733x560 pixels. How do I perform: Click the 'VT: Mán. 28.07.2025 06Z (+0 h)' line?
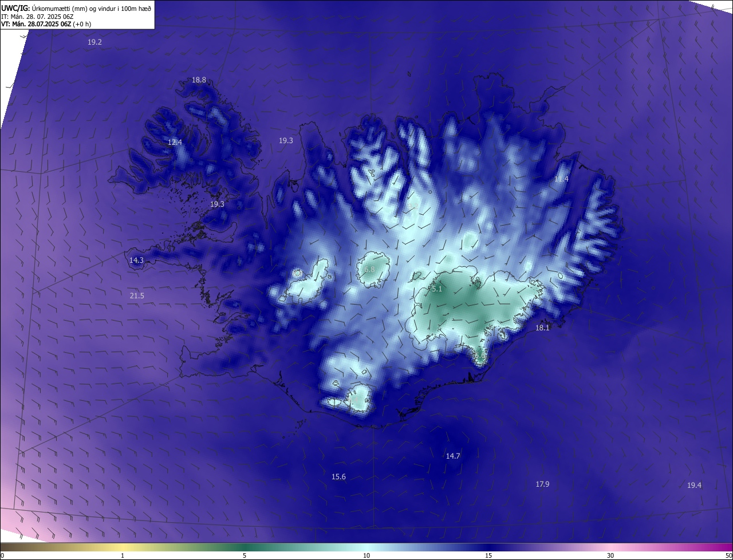(46, 24)
